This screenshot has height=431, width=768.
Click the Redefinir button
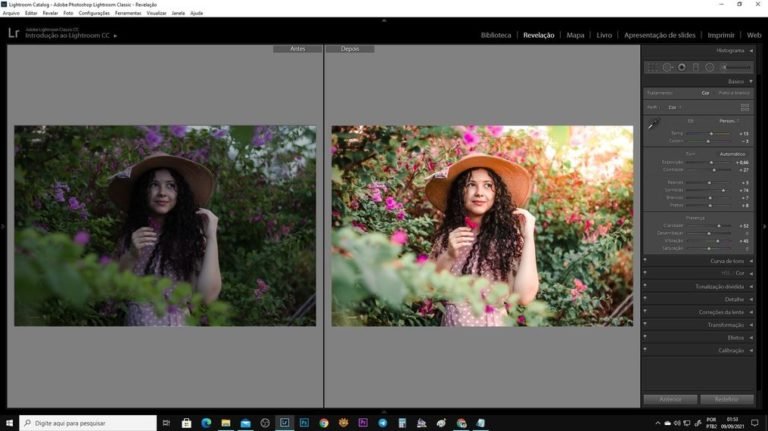pyautogui.click(x=726, y=399)
